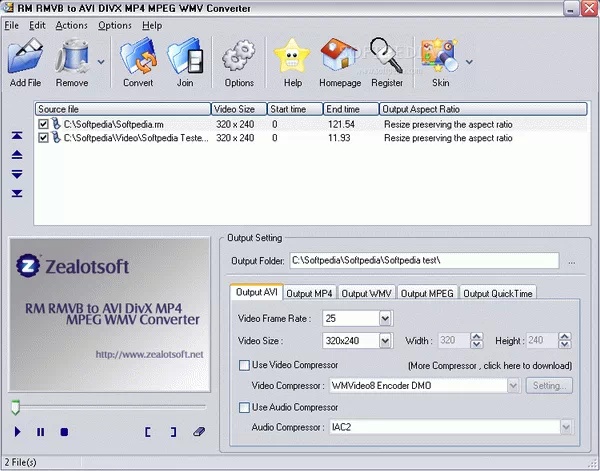The width and height of the screenshot is (600, 471).
Task: Click the Softpedia Teste... file type icon
Action: (56, 137)
